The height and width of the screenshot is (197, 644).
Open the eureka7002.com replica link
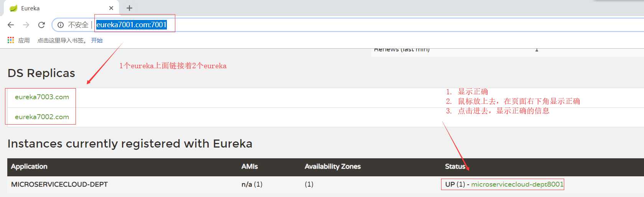point(42,117)
